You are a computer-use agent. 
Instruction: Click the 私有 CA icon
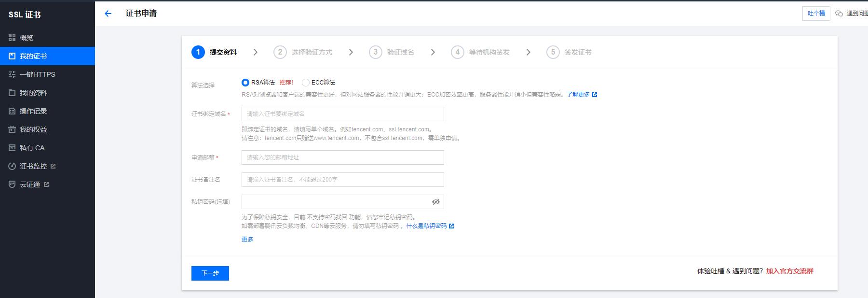tap(12, 148)
